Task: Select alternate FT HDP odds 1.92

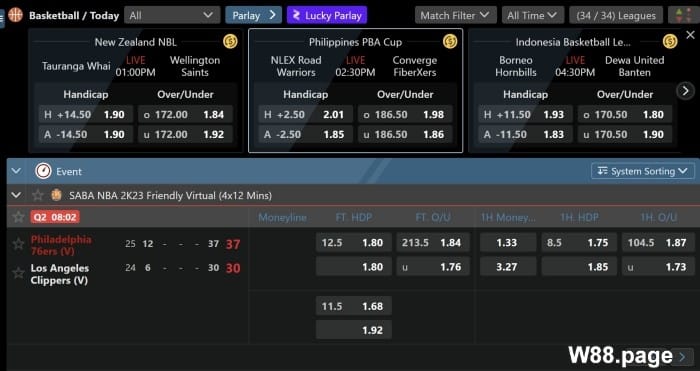Action: [354, 330]
